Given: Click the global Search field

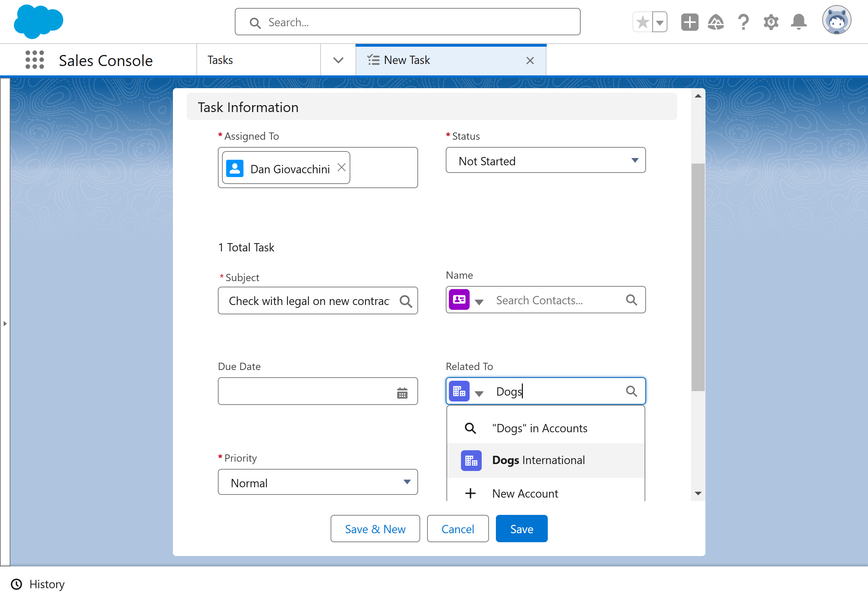Looking at the screenshot, I should (407, 22).
